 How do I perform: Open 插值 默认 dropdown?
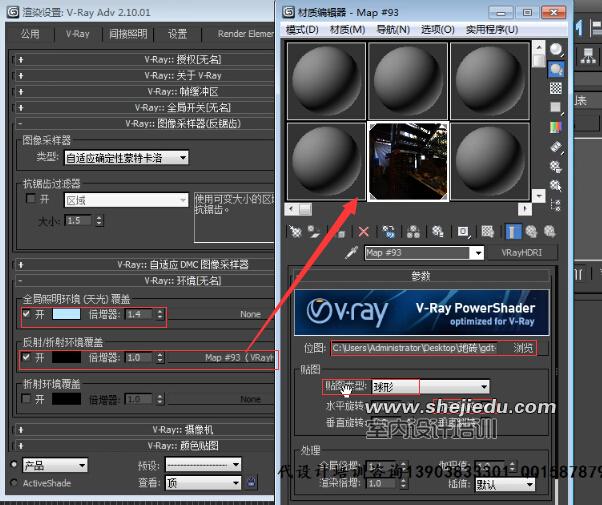pyautogui.click(x=504, y=485)
